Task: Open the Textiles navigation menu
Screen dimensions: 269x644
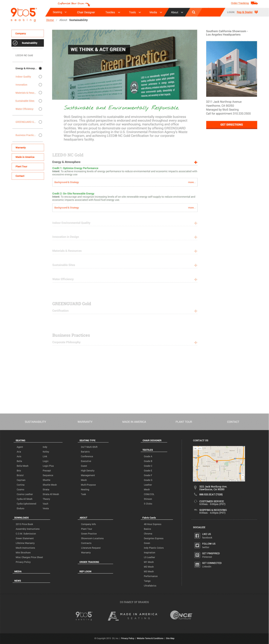Action: [113, 12]
